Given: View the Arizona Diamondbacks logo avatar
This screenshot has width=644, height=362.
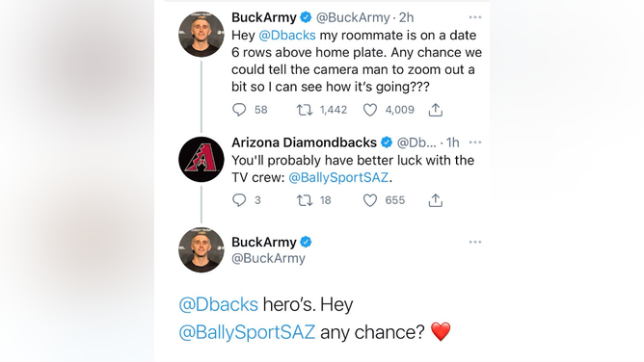Looking at the screenshot, I should pyautogui.click(x=201, y=159).
